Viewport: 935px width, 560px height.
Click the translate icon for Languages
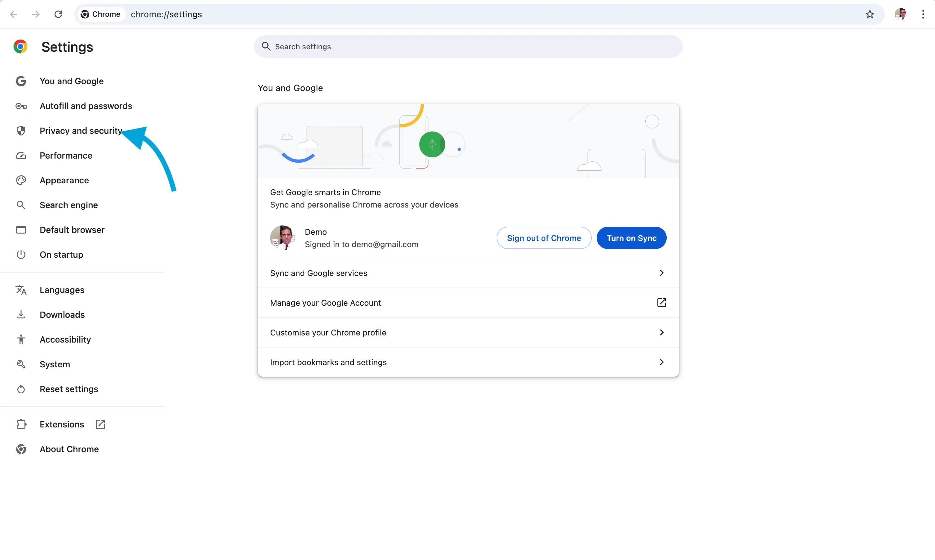pos(21,290)
